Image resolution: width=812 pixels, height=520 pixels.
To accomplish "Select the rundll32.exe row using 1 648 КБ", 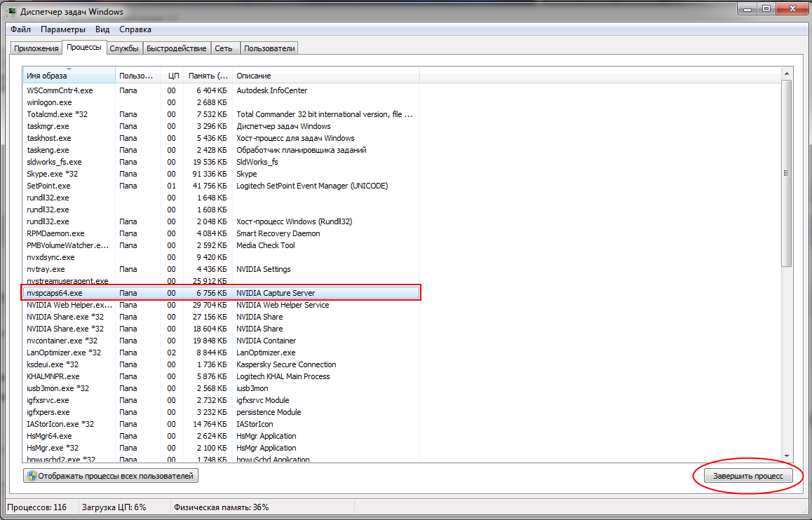I will pyautogui.click(x=221, y=198).
